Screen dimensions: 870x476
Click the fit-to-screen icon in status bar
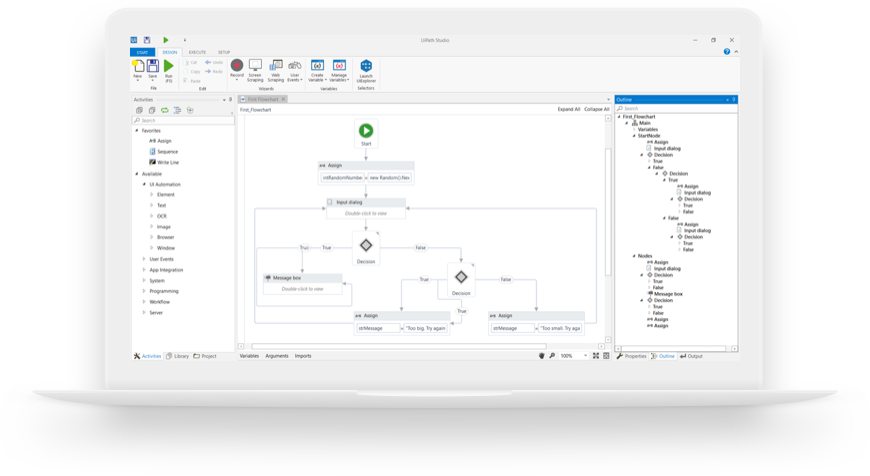pyautogui.click(x=595, y=356)
